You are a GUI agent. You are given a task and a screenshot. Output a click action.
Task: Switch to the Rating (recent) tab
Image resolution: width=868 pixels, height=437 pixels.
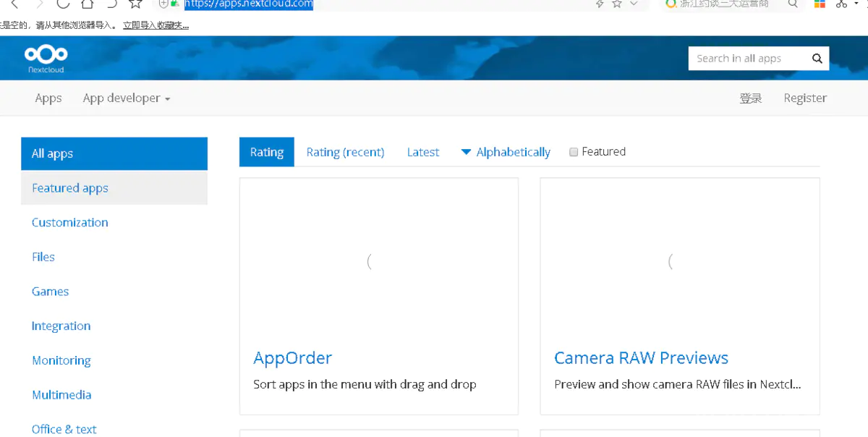pyautogui.click(x=345, y=152)
